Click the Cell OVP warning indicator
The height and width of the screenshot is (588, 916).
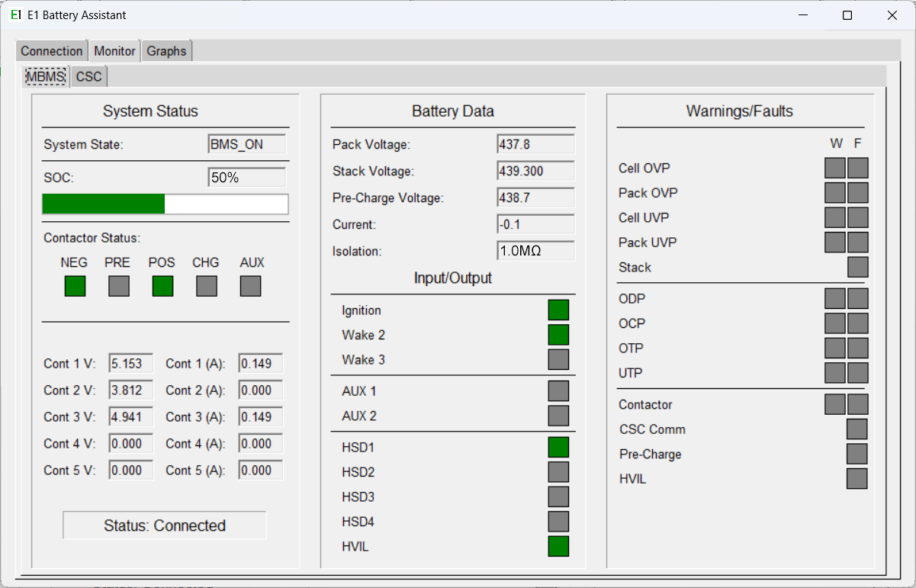[x=834, y=168]
